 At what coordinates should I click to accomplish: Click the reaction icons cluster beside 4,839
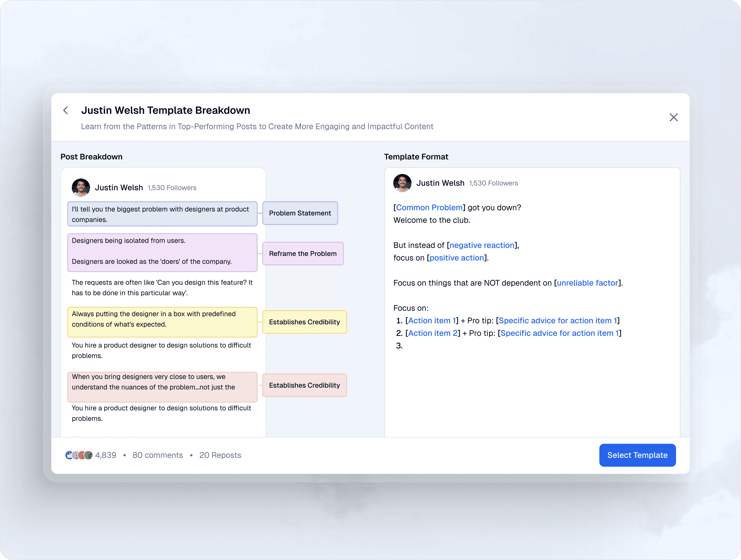click(79, 455)
